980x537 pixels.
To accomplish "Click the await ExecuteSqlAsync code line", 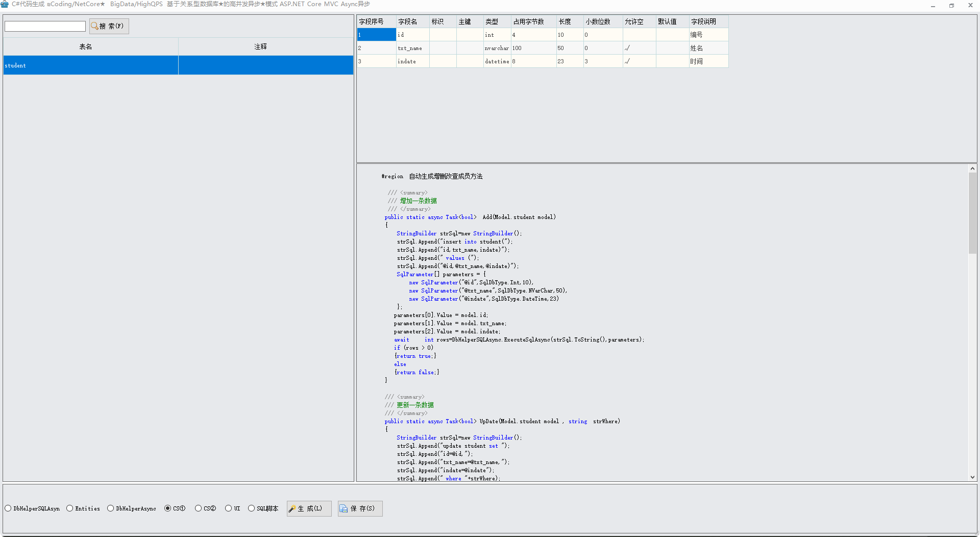I will click(519, 339).
